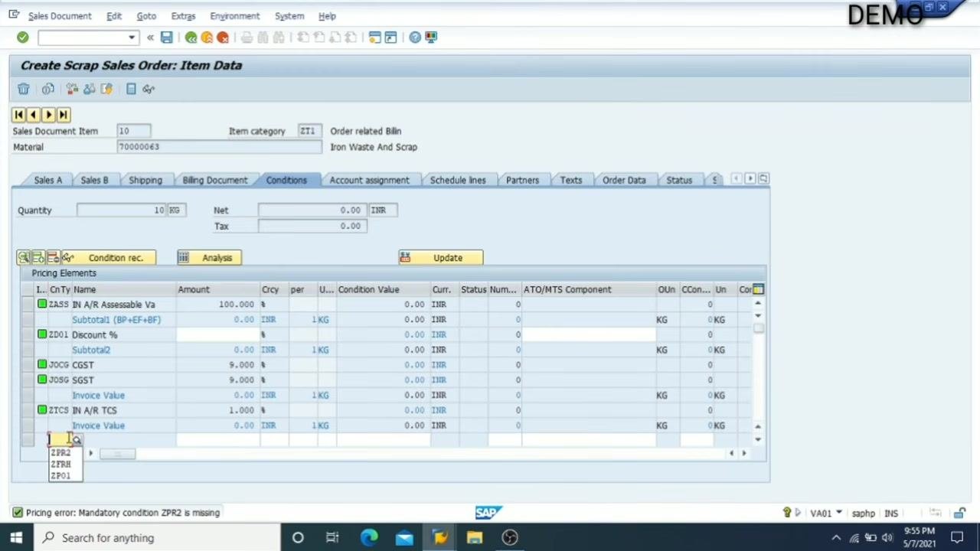Select row selector for JOSG SGST row
The image size is (980, 551).
(x=28, y=380)
